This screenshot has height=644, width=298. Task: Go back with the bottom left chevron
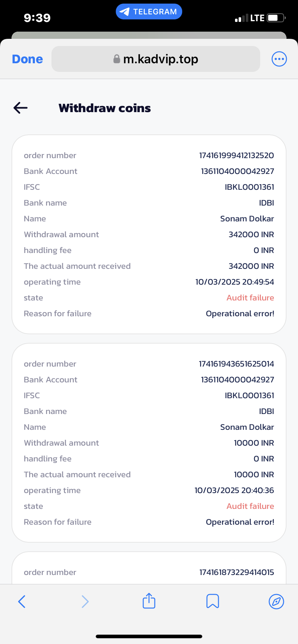pos(22,601)
